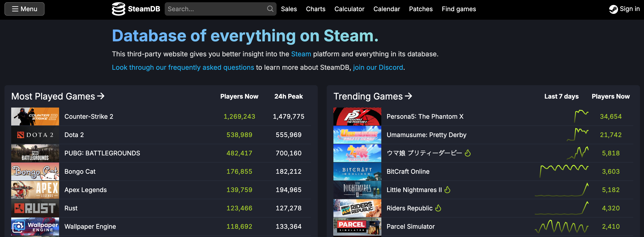Image resolution: width=644 pixels, height=237 pixels.
Task: Follow the Steam platform link
Action: (x=301, y=54)
